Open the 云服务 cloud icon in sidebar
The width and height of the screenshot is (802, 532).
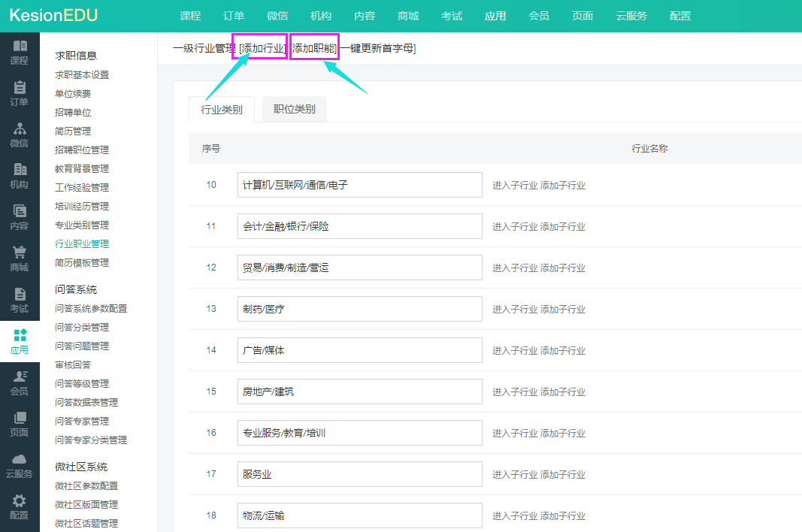coord(20,460)
